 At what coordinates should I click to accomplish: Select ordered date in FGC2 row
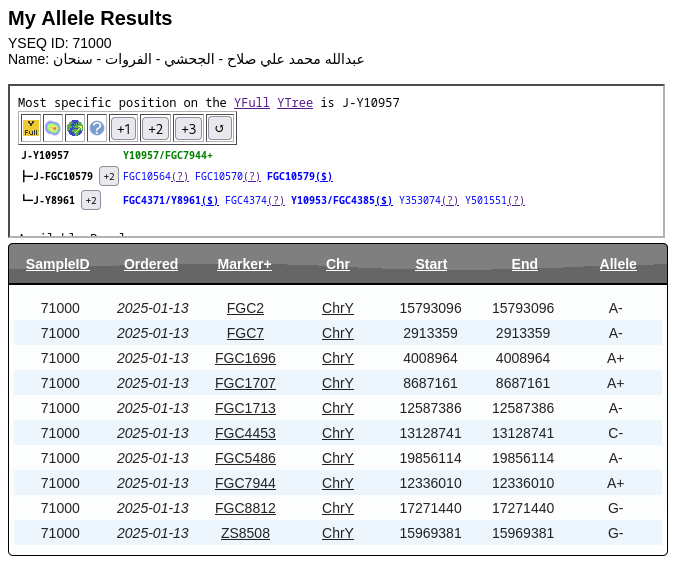153,308
